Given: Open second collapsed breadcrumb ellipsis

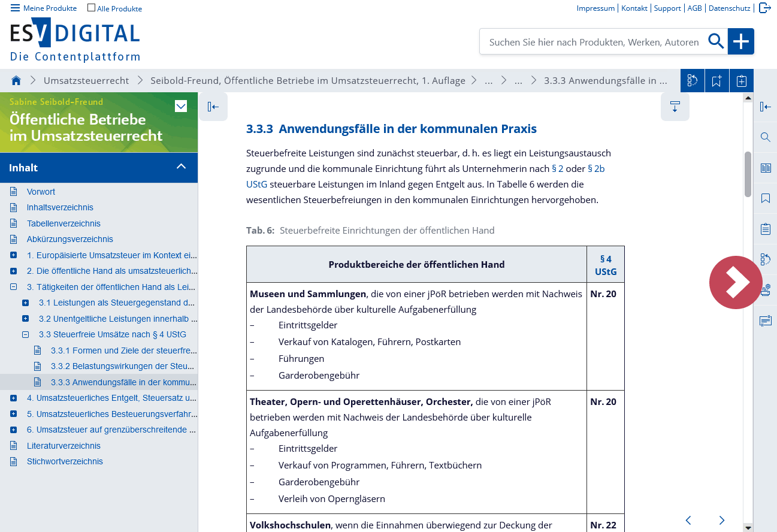Looking at the screenshot, I should [x=519, y=80].
